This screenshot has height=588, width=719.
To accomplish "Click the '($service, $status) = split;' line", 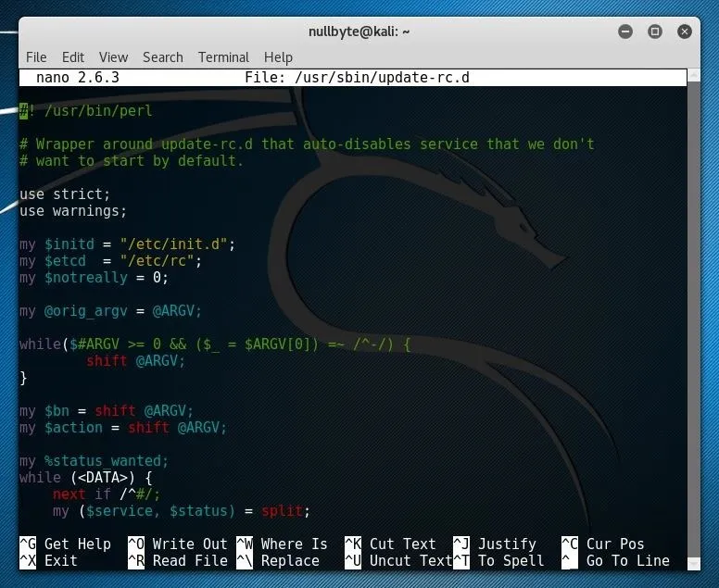I will (x=182, y=511).
